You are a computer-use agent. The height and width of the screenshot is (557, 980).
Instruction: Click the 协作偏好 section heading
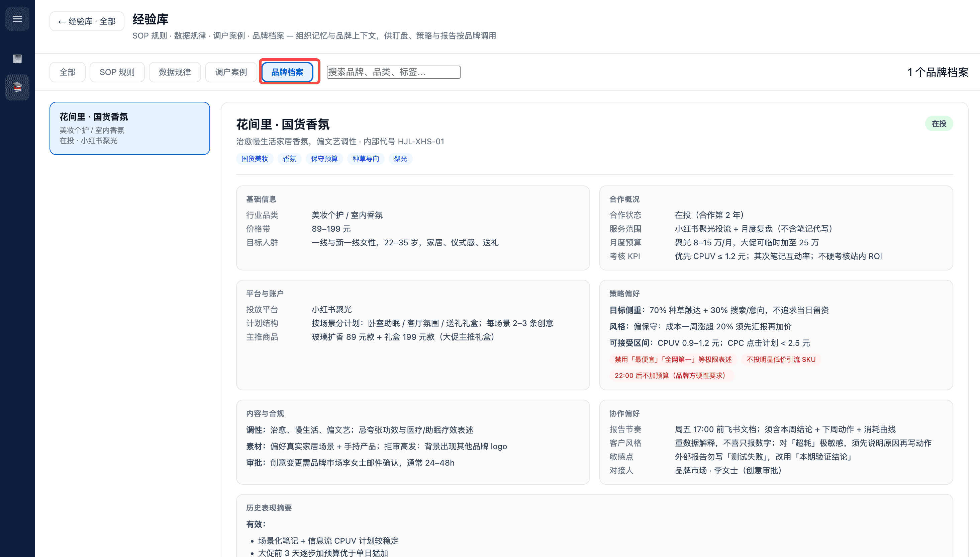click(x=624, y=413)
